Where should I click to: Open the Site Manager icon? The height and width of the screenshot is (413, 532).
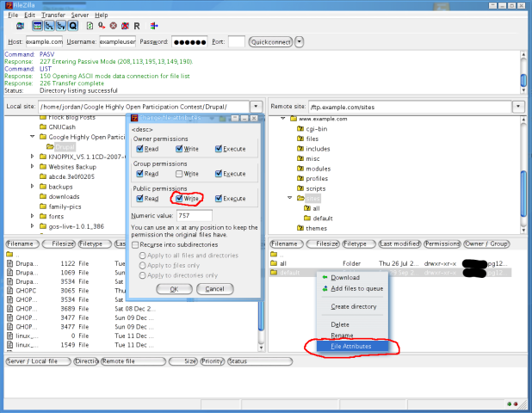(x=21, y=26)
